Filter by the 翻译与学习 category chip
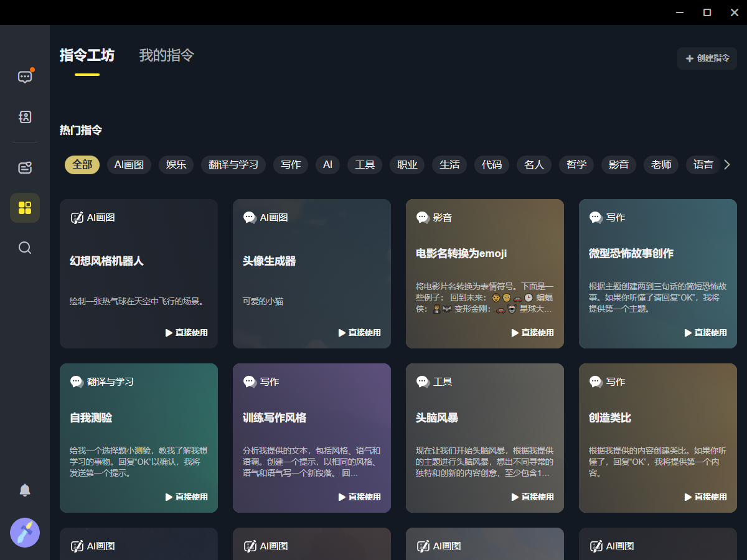This screenshot has width=747, height=560. pos(233,165)
